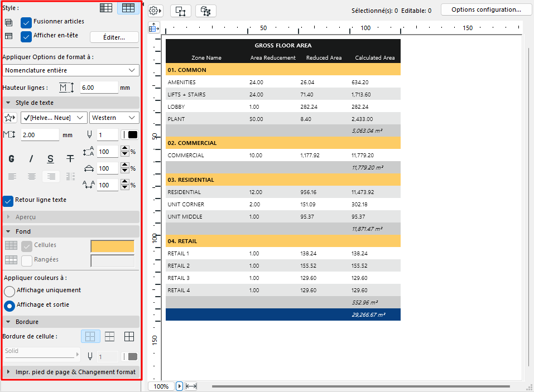Image resolution: width=534 pixels, height=392 pixels.
Task: Toggle strikethrough text style
Action: coord(70,159)
